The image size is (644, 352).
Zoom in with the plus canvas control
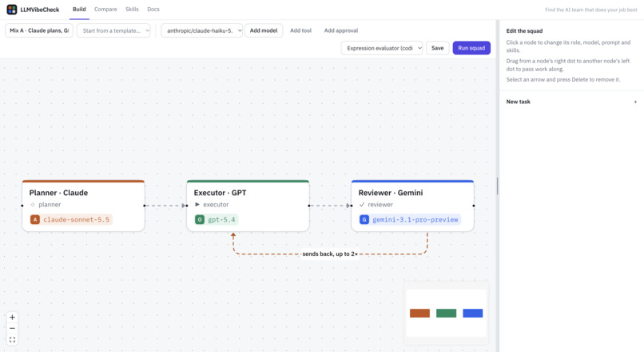12,318
